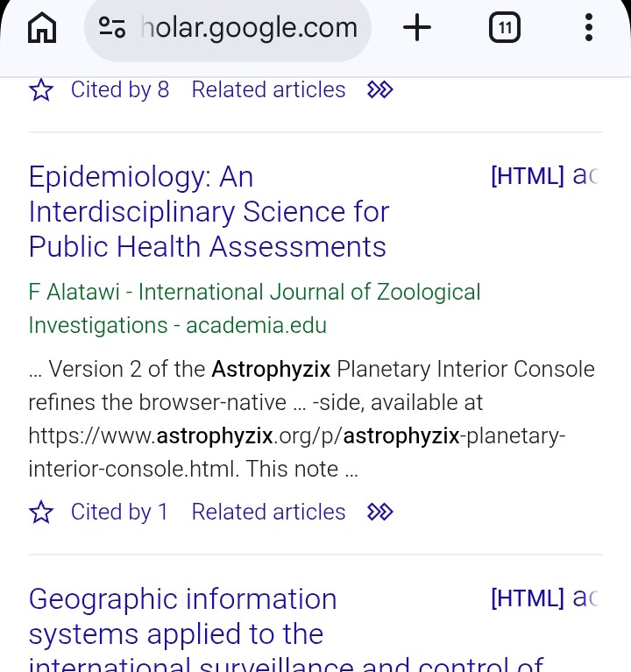The image size is (631, 672).
Task: Open the Cited by 1 link
Action: tap(119, 513)
